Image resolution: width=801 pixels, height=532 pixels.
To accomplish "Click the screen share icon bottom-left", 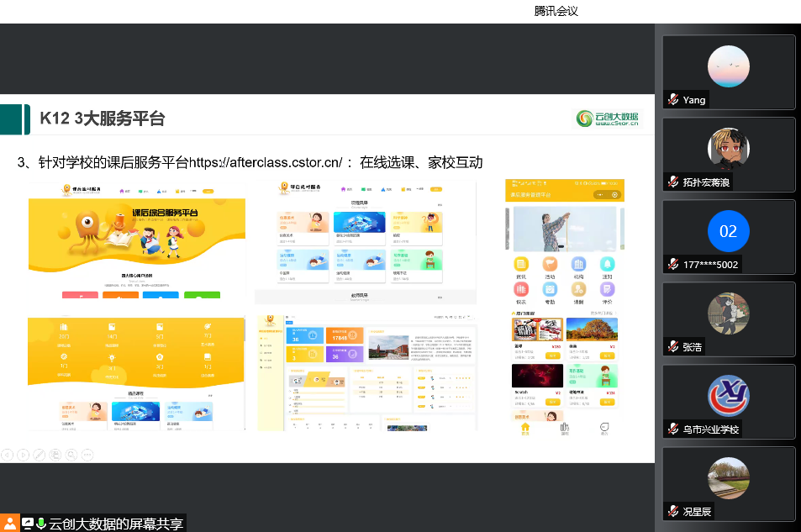I will [27, 524].
